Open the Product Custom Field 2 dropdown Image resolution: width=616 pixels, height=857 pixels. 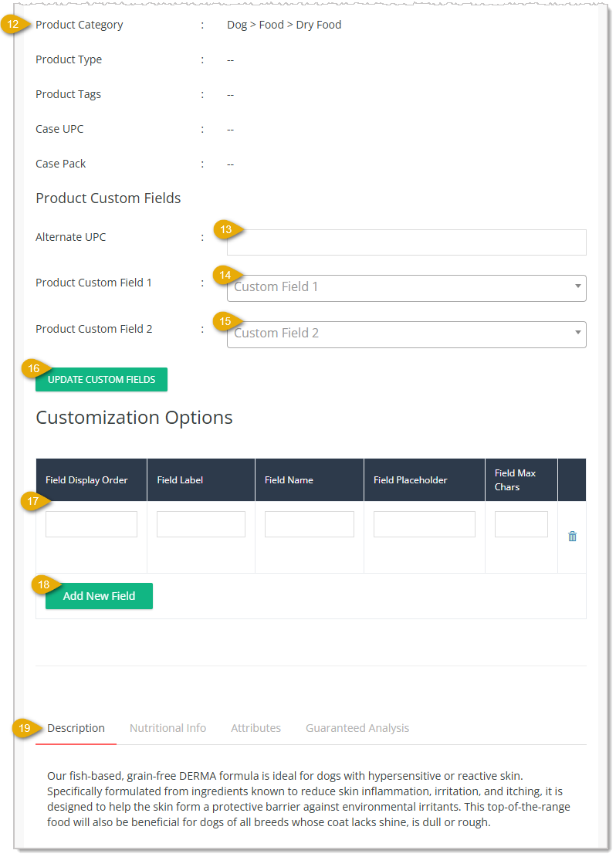[406, 334]
